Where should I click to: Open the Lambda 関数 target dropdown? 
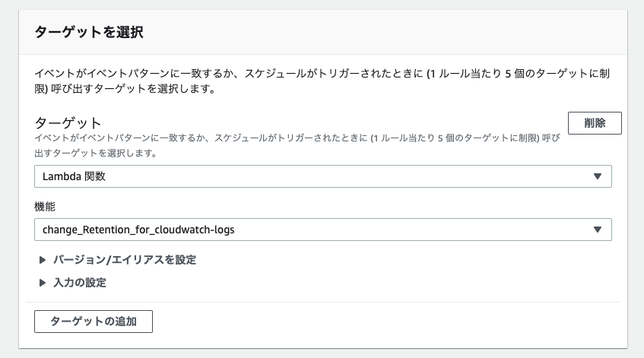coord(323,176)
